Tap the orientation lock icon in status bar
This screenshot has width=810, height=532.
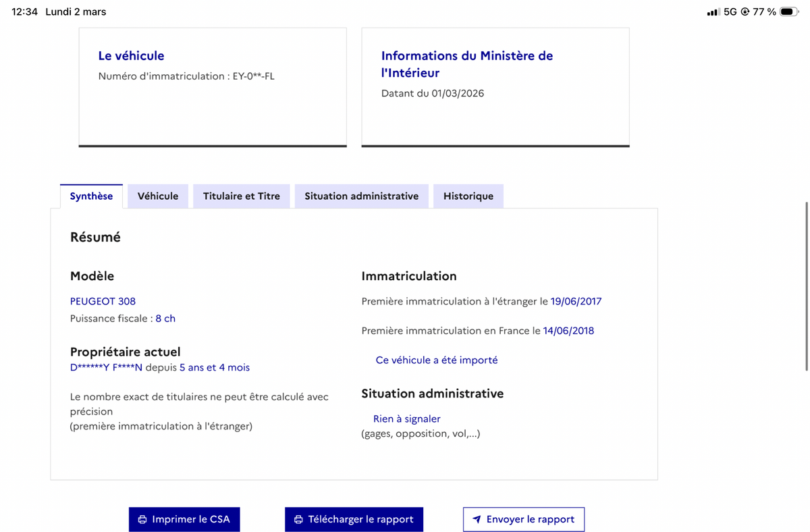tap(745, 11)
